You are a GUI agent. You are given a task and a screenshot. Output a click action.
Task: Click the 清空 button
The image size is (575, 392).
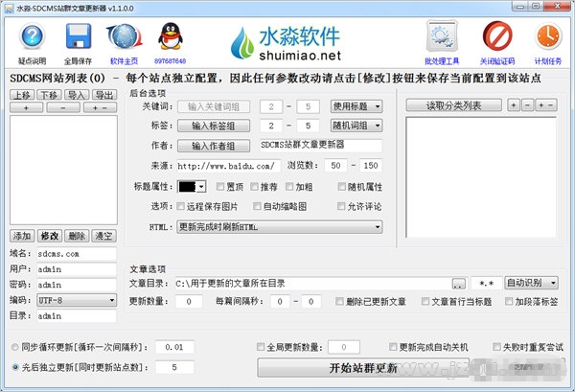click(103, 236)
